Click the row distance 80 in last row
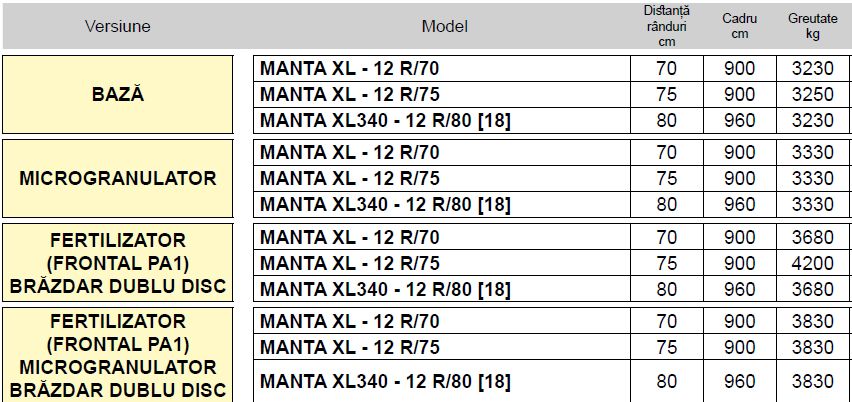This screenshot has width=852, height=402. tap(666, 382)
